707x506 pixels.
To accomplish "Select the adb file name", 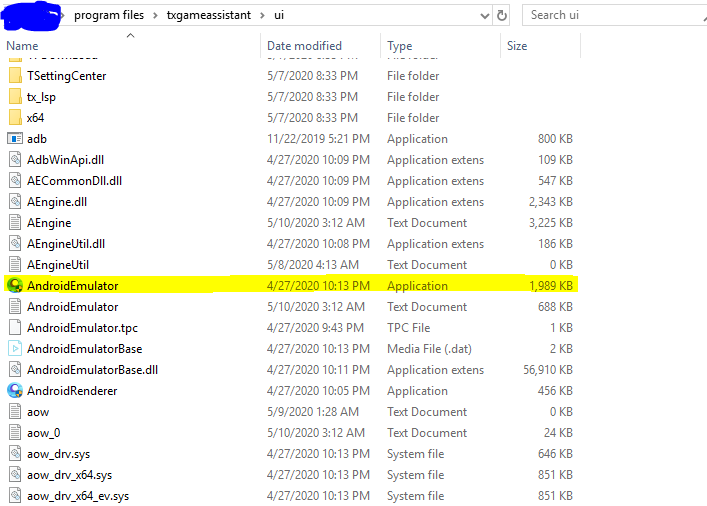I will pyautogui.click(x=37, y=139).
